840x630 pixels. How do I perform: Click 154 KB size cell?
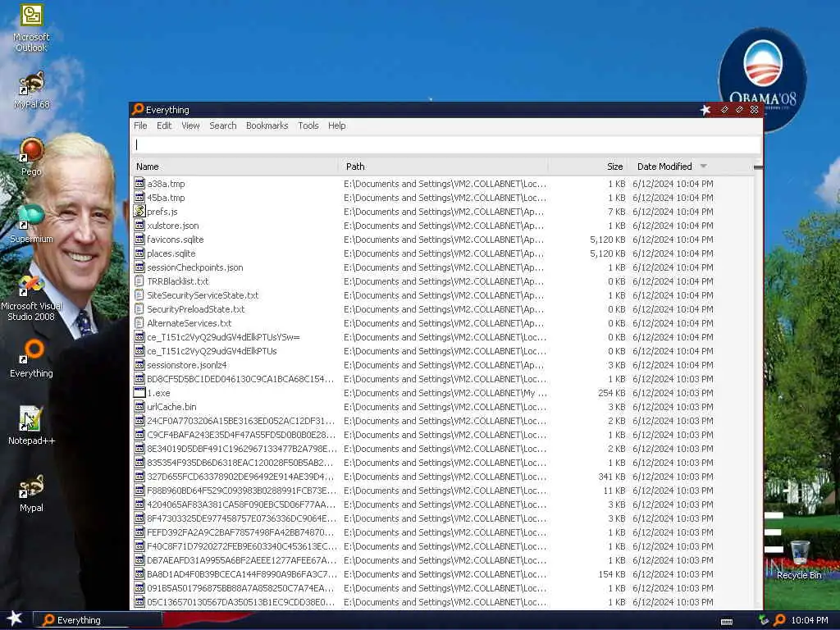(612, 573)
